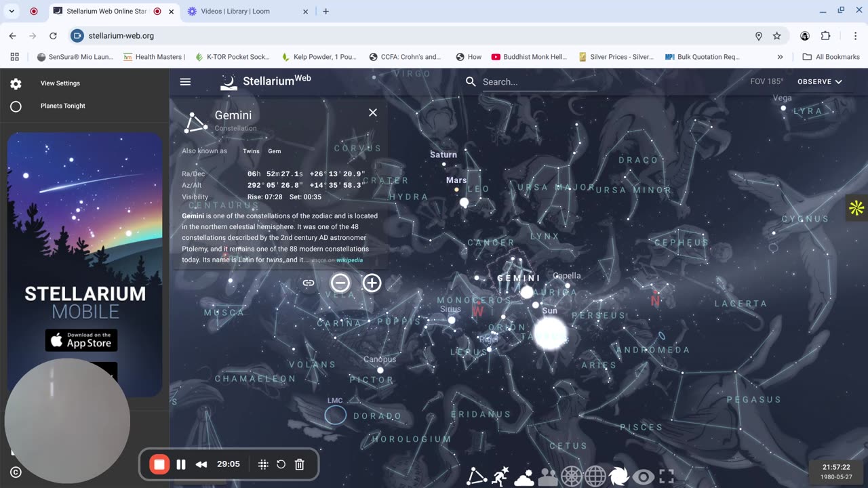Expand the OBSERVE dropdown
This screenshot has width=868, height=488.
point(820,81)
